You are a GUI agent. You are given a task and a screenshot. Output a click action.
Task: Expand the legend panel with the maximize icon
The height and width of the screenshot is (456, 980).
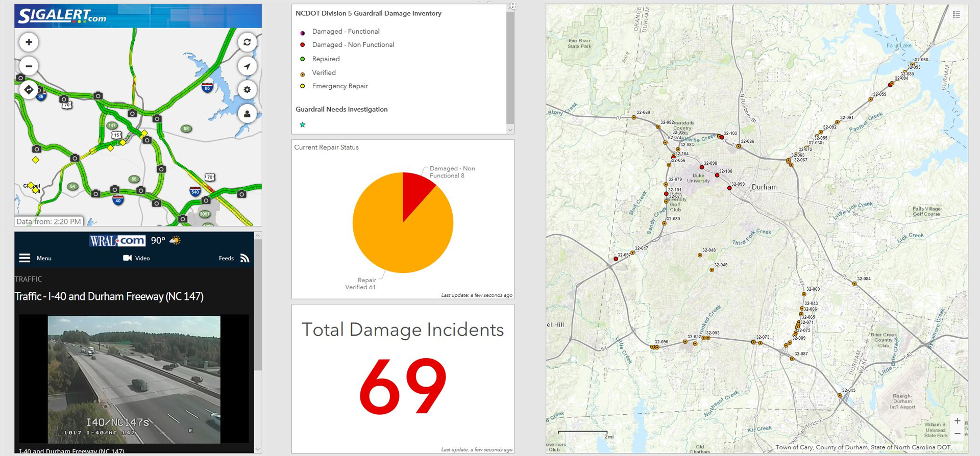click(x=512, y=6)
